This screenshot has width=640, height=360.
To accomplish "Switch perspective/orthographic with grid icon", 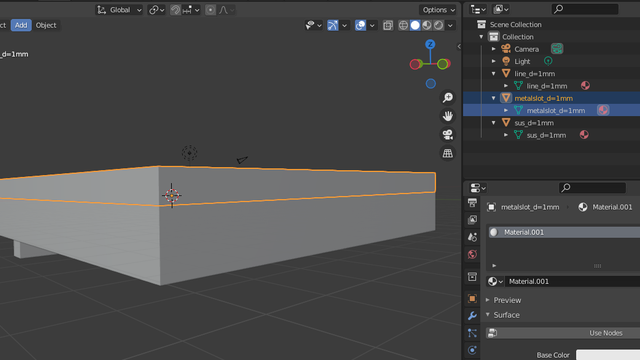I will pos(448,153).
